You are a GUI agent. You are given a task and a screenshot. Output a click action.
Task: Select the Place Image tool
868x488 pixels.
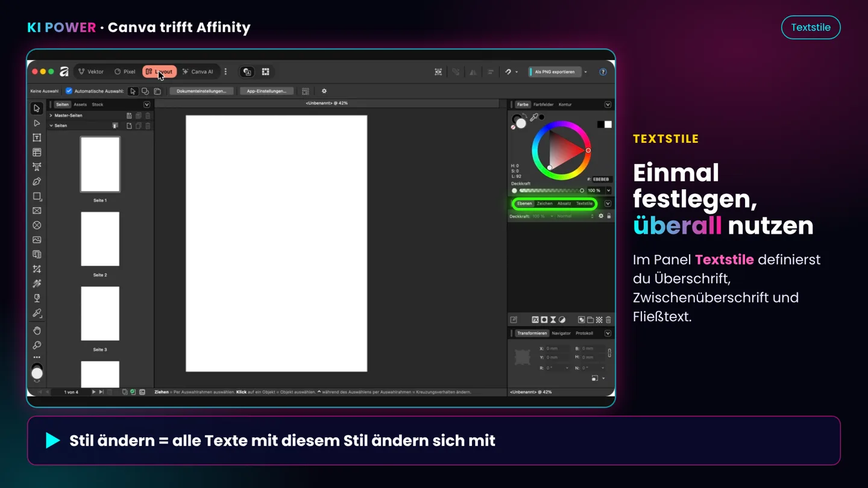37,240
